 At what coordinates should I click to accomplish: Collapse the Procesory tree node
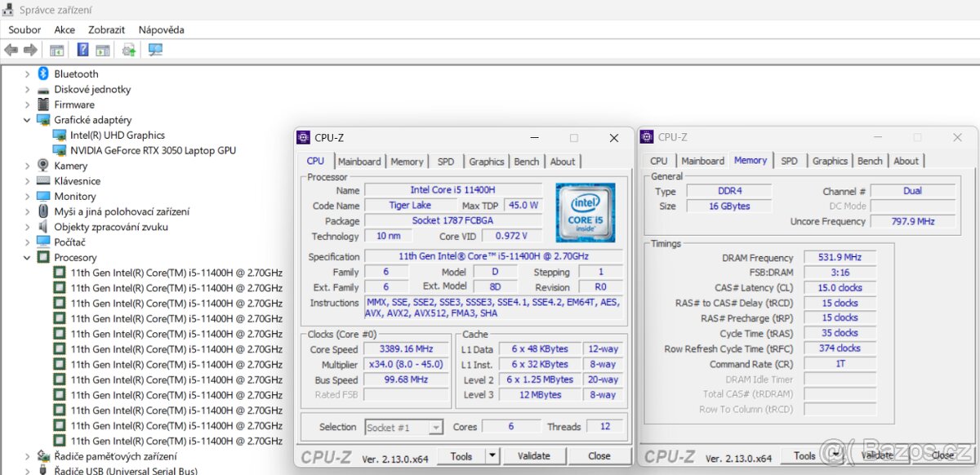(27, 257)
